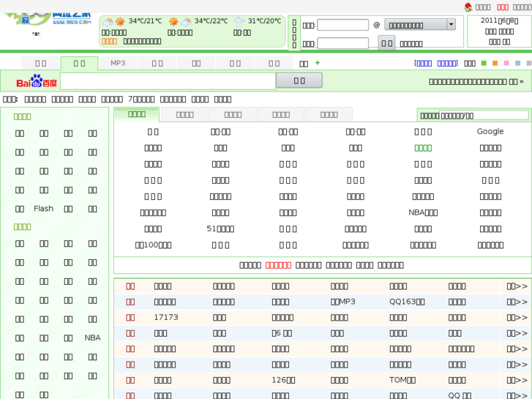Focus the email password field

coord(342,43)
